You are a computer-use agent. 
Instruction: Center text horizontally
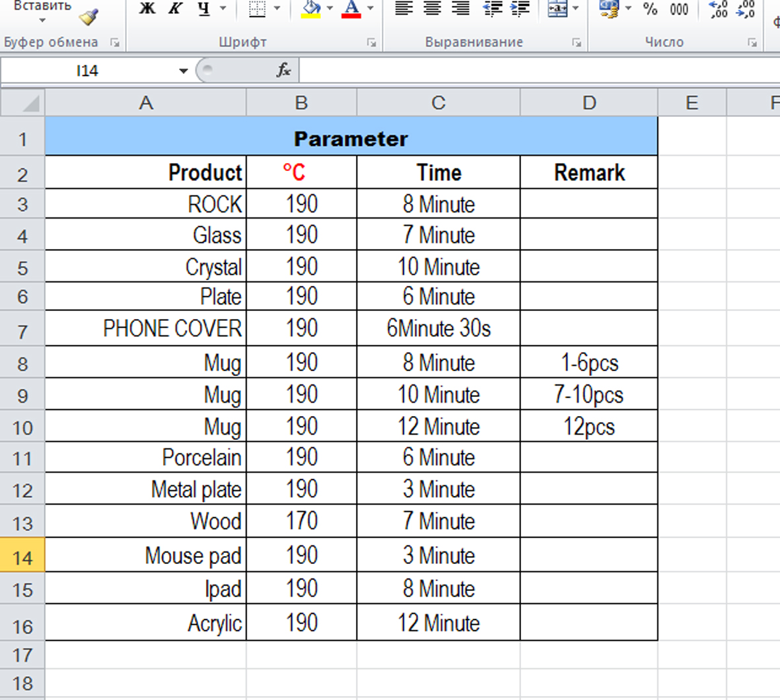[433, 8]
